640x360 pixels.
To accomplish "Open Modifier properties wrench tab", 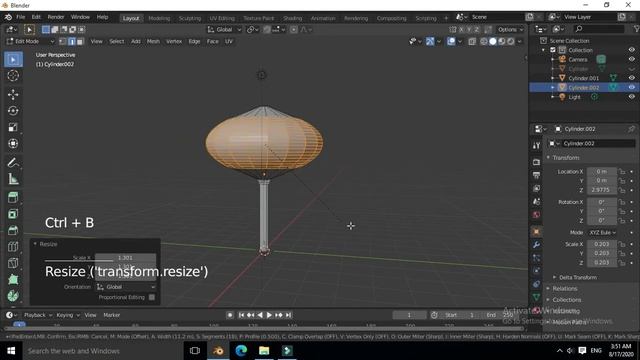I will 536,244.
